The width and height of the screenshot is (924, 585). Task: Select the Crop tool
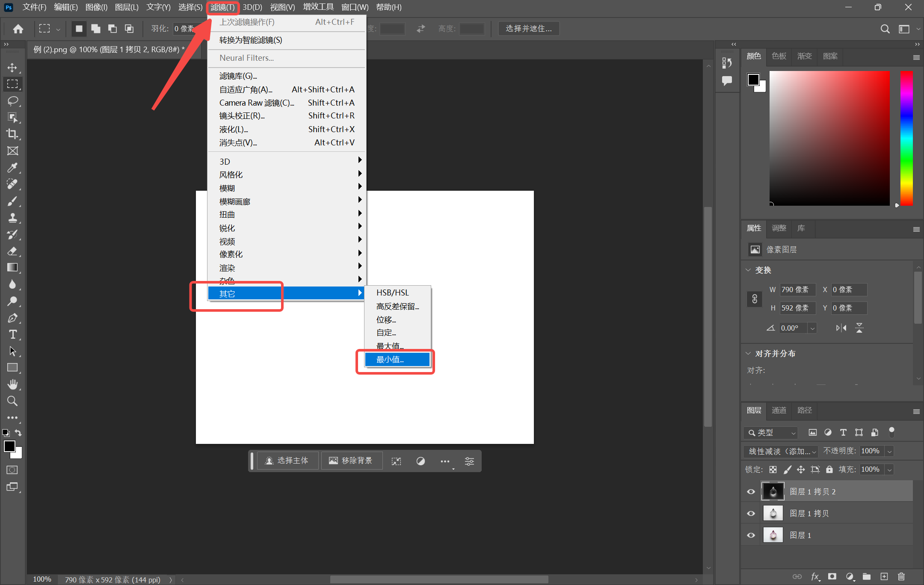click(x=12, y=134)
